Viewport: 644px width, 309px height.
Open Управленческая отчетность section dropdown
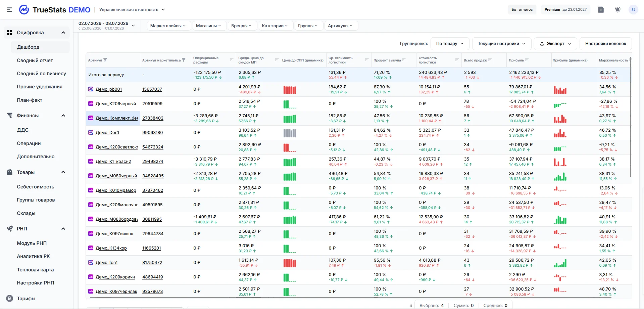pos(132,10)
